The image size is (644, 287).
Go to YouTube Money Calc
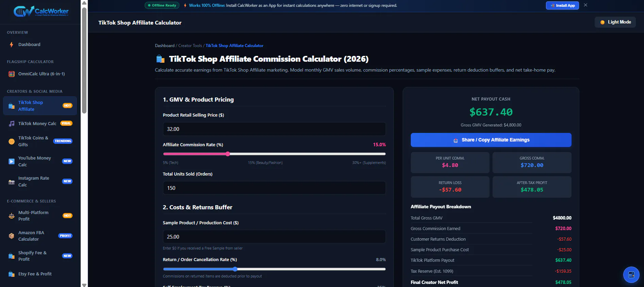tap(40, 162)
